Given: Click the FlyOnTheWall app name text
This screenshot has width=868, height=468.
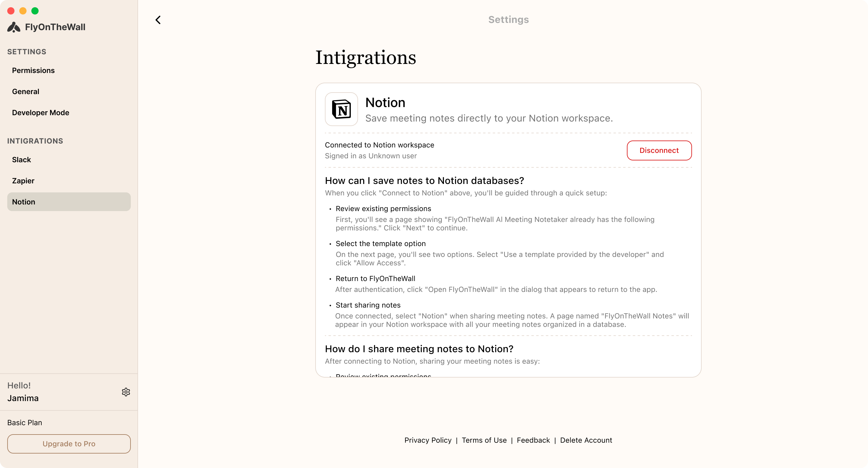Looking at the screenshot, I should 55,27.
